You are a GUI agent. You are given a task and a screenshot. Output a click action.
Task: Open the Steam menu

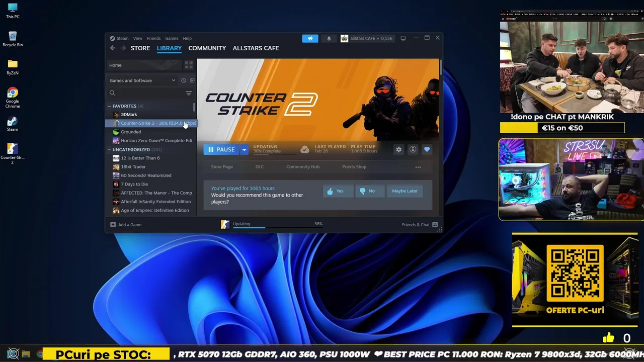(122, 38)
